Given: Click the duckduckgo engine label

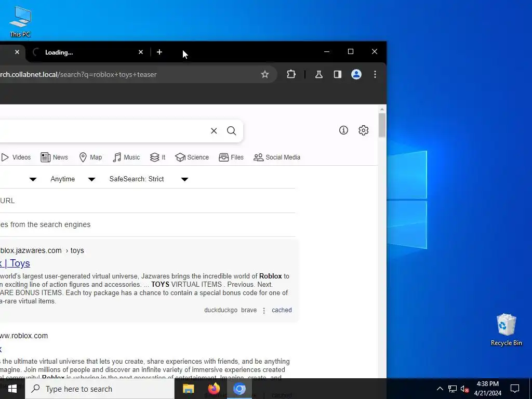Looking at the screenshot, I should (221, 310).
